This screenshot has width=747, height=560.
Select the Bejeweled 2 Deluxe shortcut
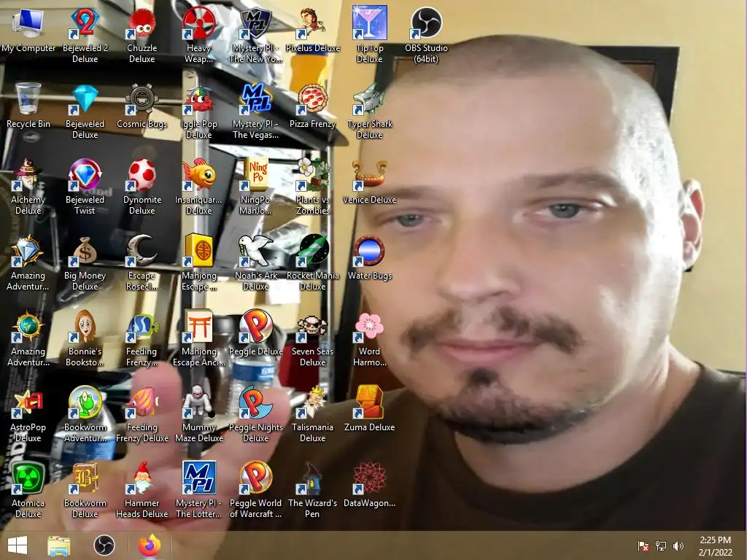point(85,36)
